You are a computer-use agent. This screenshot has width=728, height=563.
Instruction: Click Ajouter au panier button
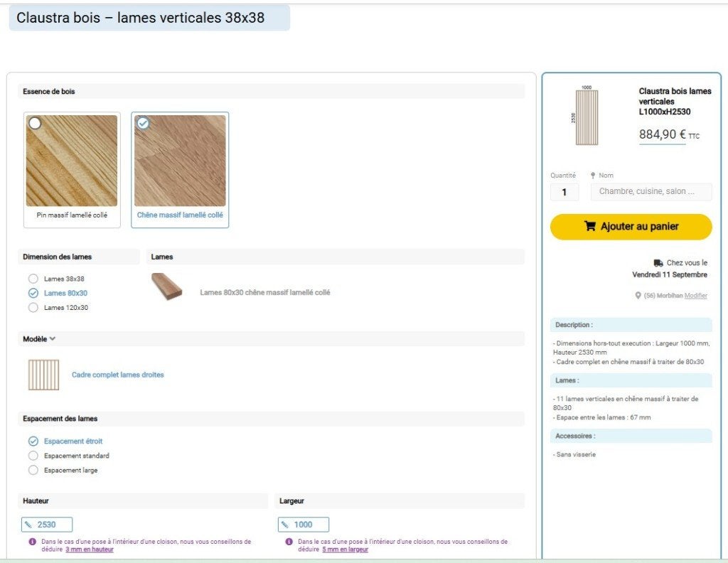[631, 227]
